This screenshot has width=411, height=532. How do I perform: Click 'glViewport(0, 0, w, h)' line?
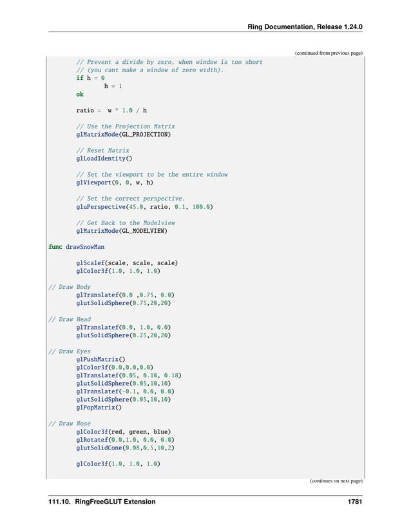point(115,182)
